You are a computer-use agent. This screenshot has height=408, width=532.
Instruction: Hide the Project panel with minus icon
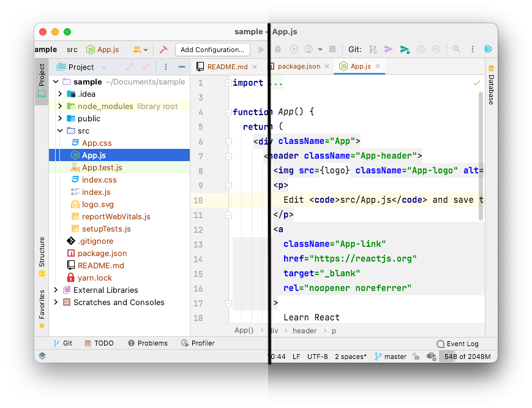[x=182, y=67]
